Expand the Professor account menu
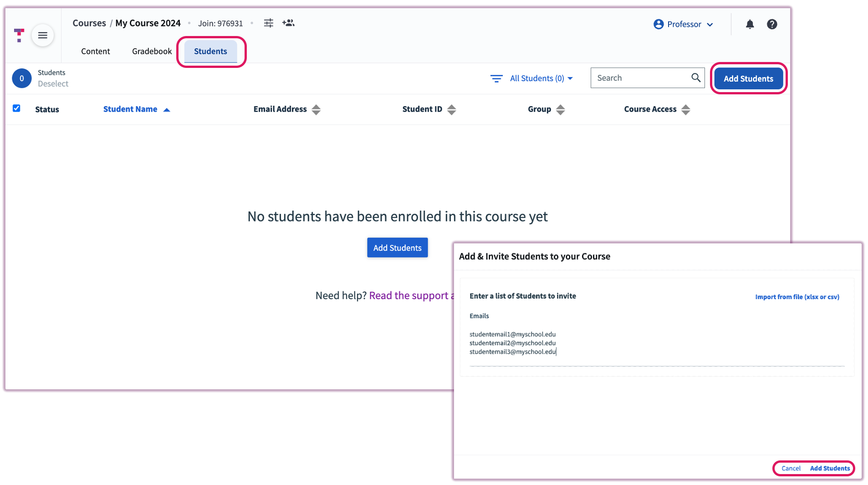The image size is (868, 485). tap(683, 24)
